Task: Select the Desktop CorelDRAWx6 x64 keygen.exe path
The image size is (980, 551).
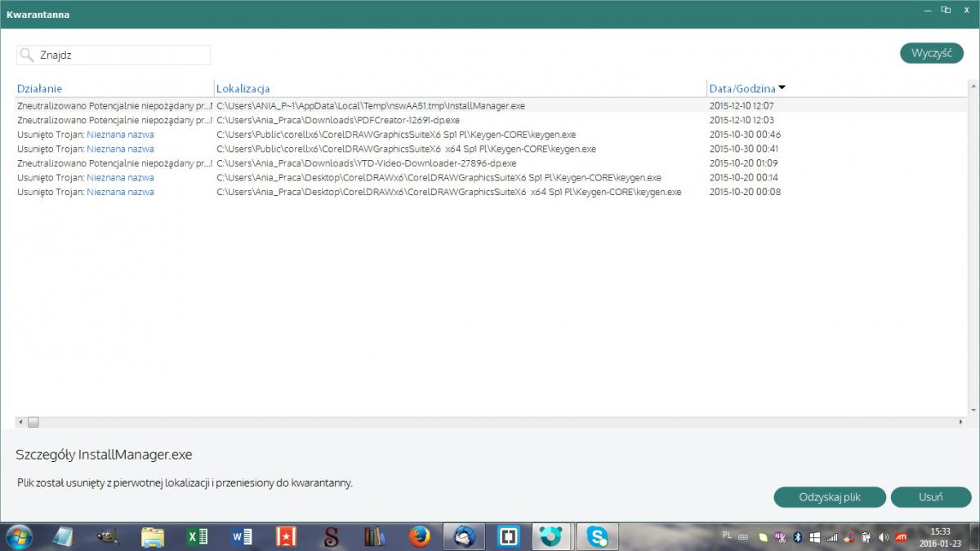Action: 448,193
